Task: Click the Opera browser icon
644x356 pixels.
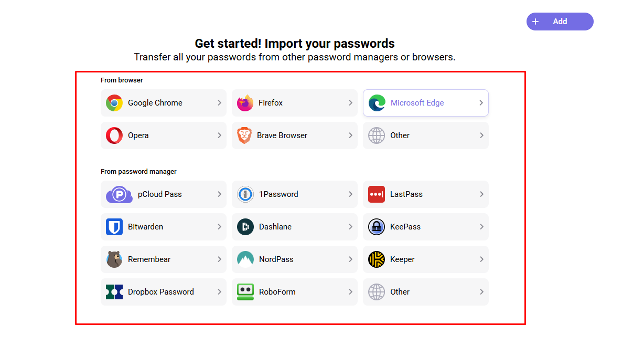Action: (114, 135)
